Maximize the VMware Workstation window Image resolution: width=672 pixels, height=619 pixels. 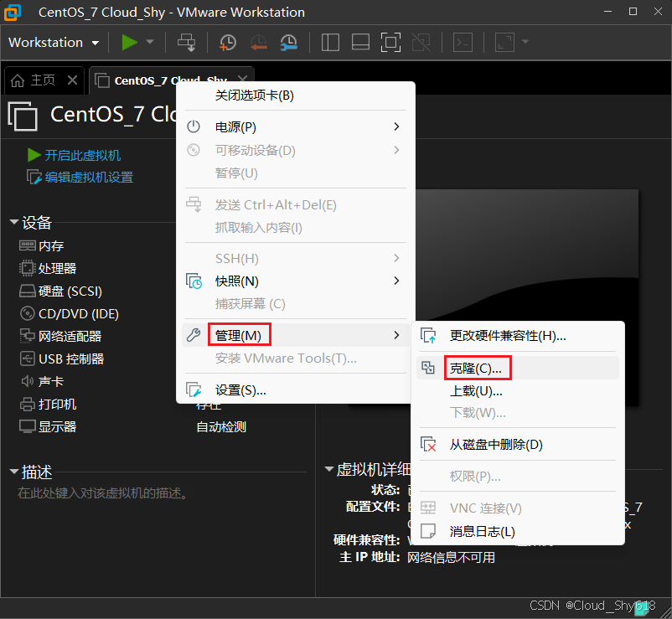[633, 12]
